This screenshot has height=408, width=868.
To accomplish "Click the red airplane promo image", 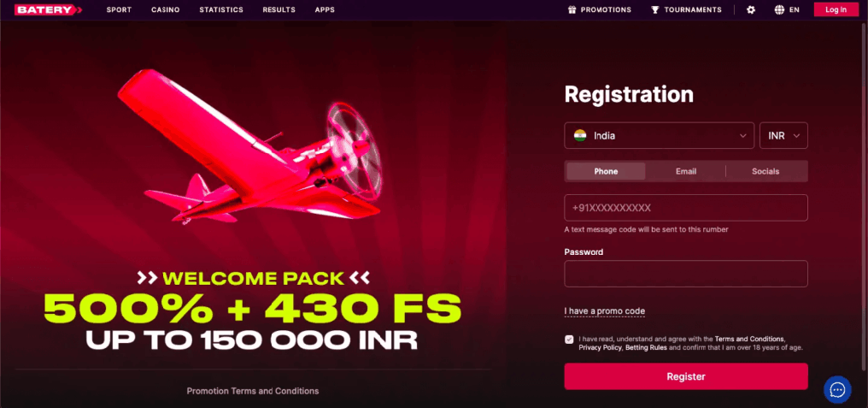I will tap(249, 145).
